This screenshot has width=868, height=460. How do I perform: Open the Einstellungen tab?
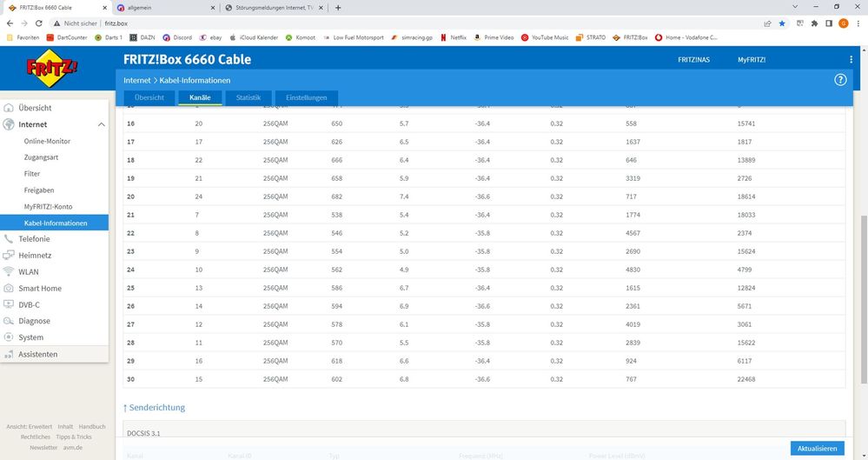306,97
